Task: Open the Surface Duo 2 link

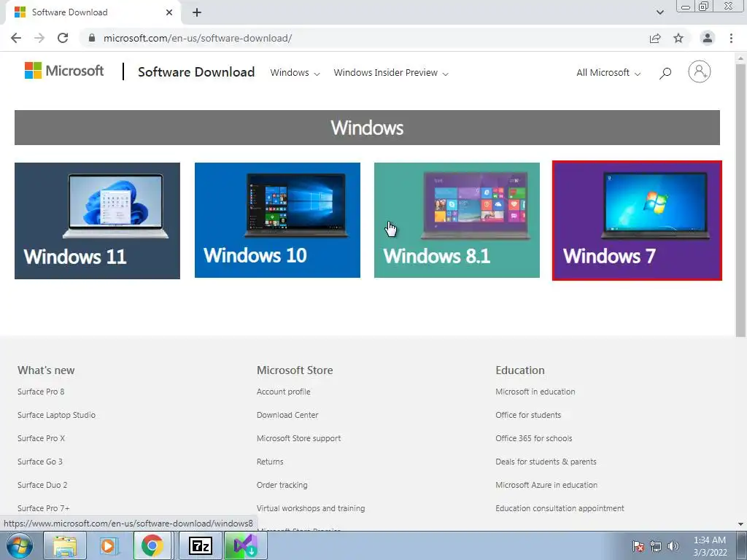Action: pyautogui.click(x=42, y=485)
